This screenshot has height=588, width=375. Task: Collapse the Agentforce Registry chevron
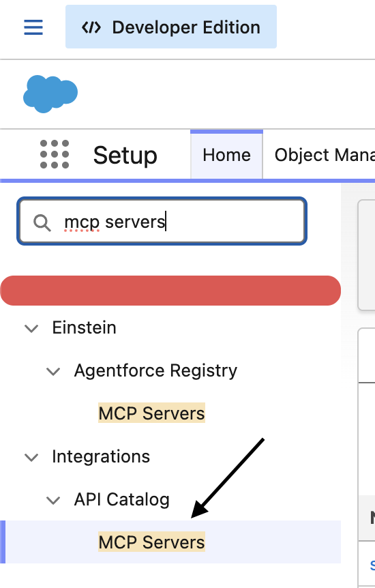[53, 371]
